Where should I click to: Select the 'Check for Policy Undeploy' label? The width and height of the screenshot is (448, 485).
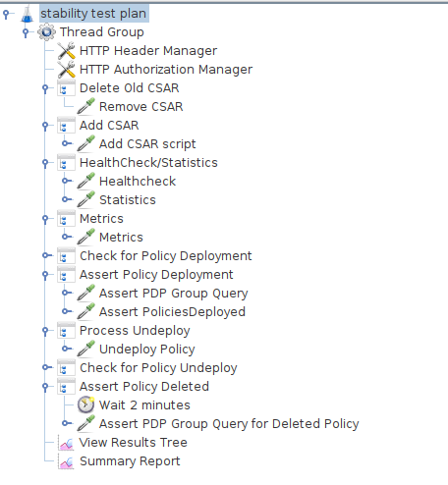[158, 368]
